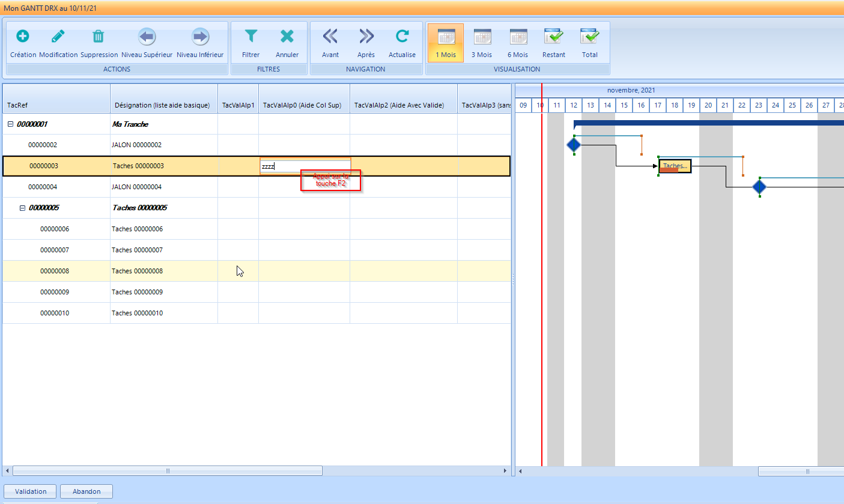
Task: Apply the Filtrer funnel icon
Action: [x=250, y=37]
